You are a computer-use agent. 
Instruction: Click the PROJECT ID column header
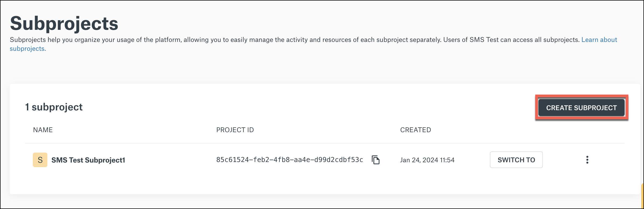(x=235, y=130)
